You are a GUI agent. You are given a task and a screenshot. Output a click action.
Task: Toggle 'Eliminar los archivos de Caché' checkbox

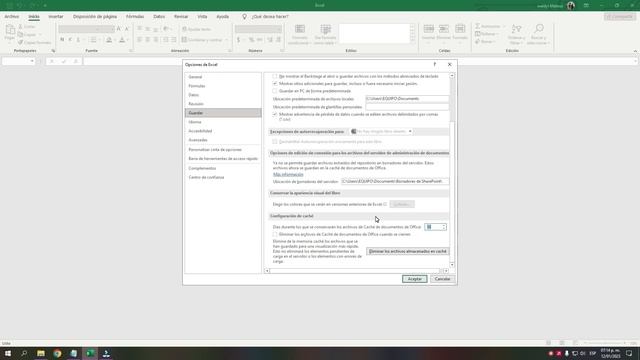(x=275, y=235)
